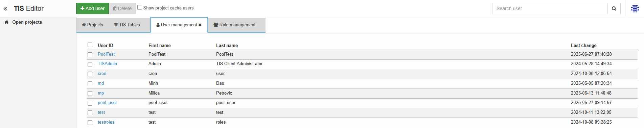Open the blue logo icon at top right
The width and height of the screenshot is (644, 128).
[635, 9]
